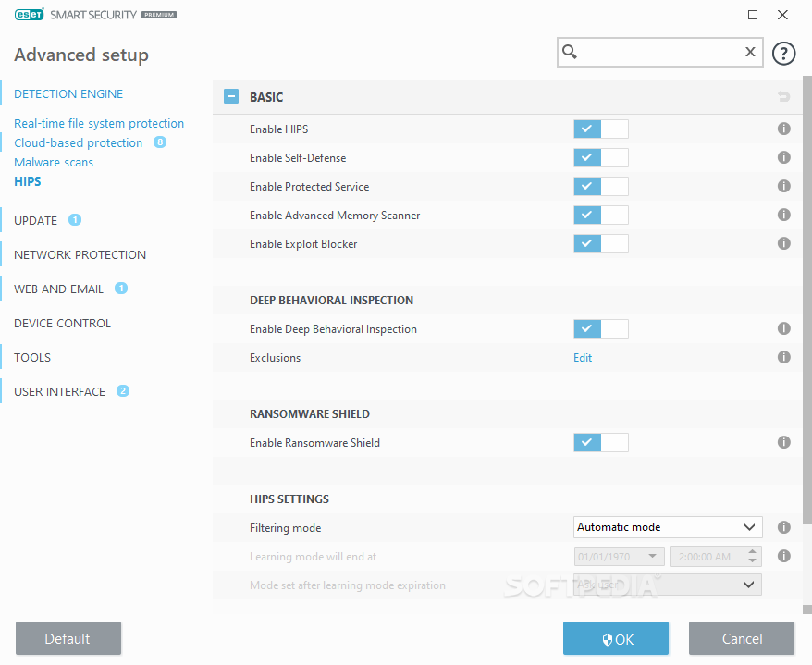
Task: Toggle the Enable Protected Service switch
Action: point(601,187)
